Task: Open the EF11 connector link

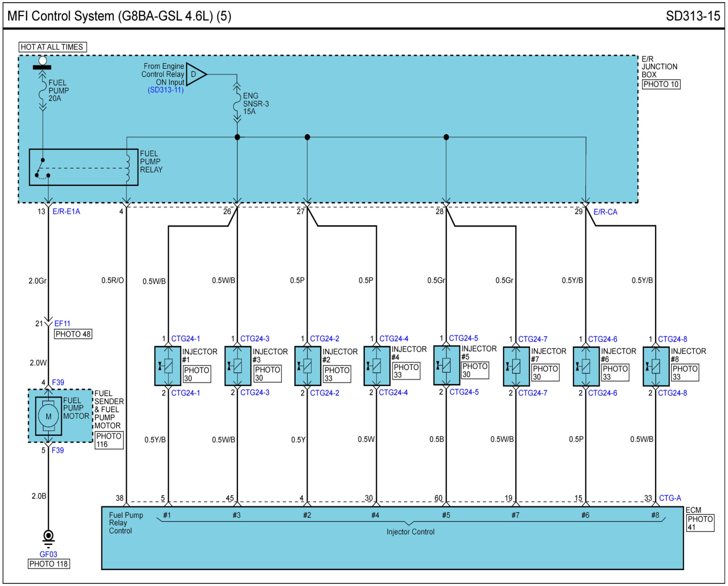Action: (62, 324)
